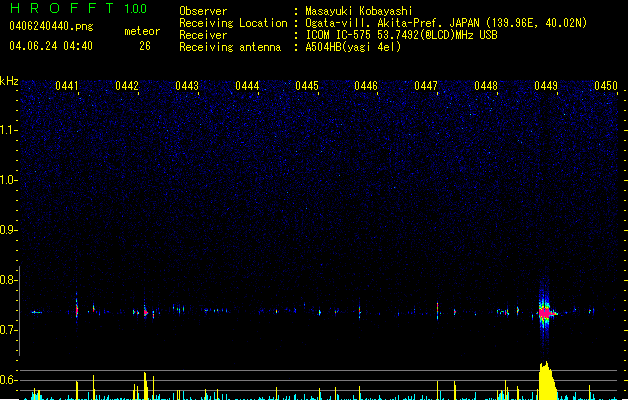The width and height of the screenshot is (629, 400).
Task: Click observer name Masayuki Kobayashi
Action: (359, 11)
